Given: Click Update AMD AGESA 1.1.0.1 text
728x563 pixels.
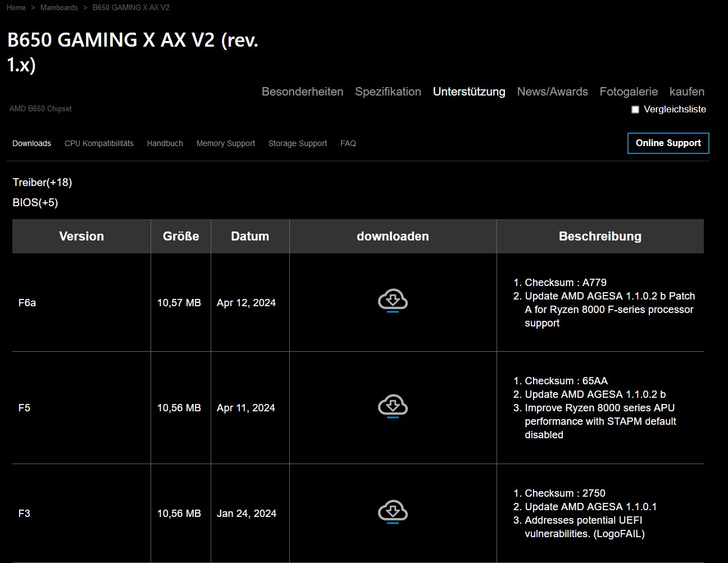Looking at the screenshot, I should coord(591,507).
